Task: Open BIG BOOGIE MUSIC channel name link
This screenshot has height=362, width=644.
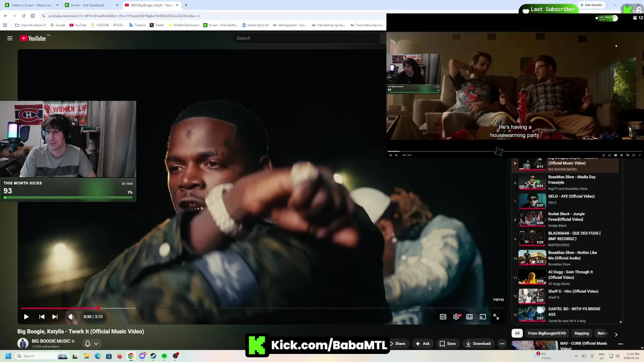Action: pyautogui.click(x=51, y=341)
